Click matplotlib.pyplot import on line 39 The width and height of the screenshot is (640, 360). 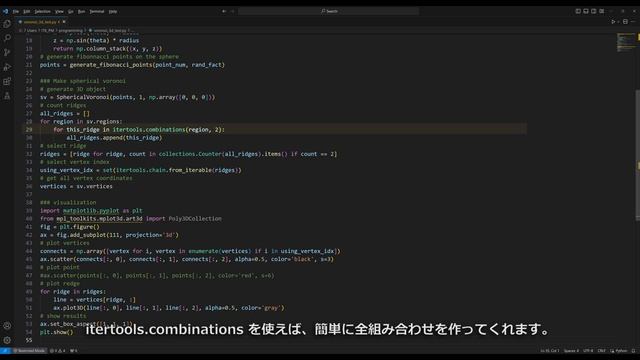[91, 211]
